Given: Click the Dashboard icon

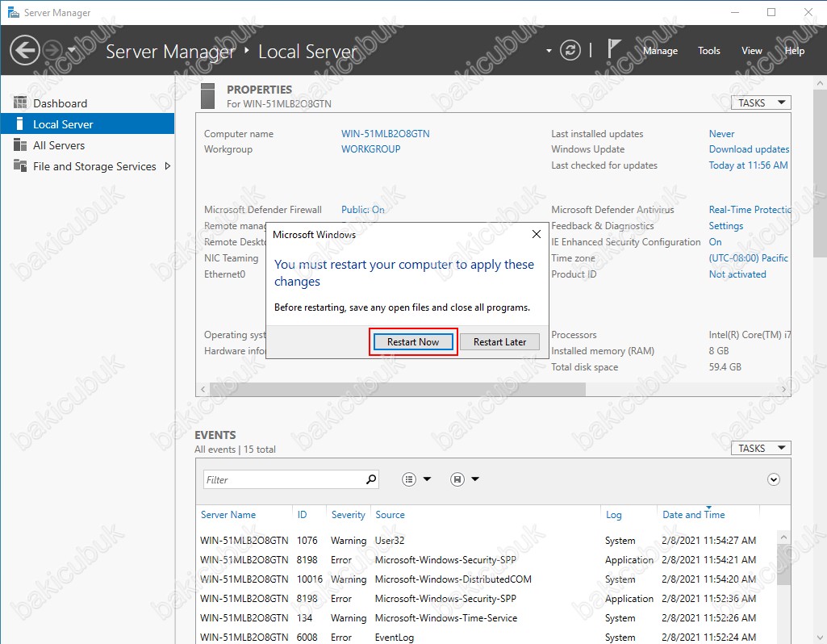Looking at the screenshot, I should point(20,102).
